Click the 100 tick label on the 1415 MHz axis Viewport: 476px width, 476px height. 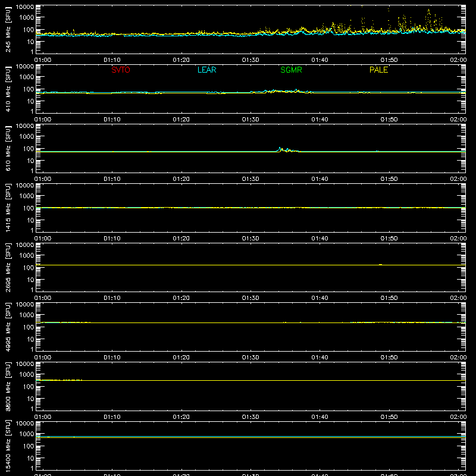29,208
